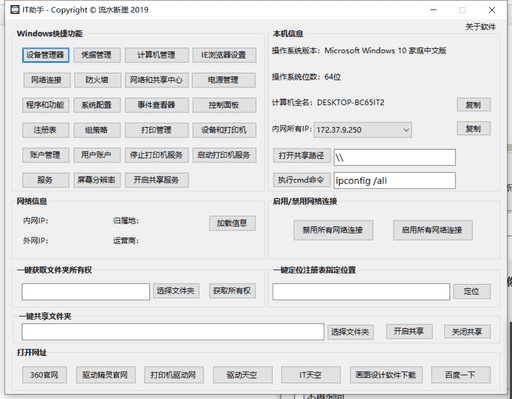The image size is (512, 399).
Task: Open 打印管理 print management
Action: (157, 130)
